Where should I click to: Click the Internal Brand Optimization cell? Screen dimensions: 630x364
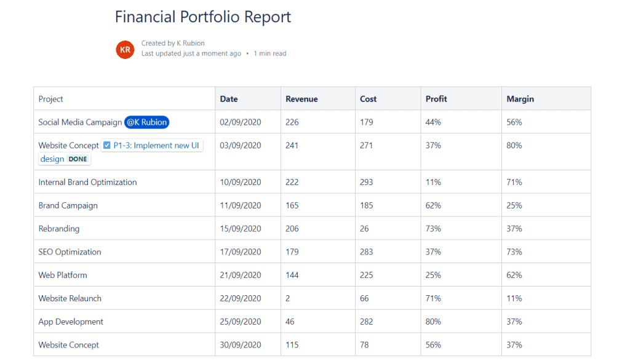click(87, 183)
